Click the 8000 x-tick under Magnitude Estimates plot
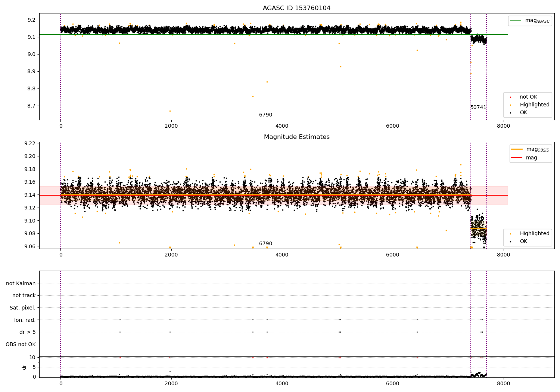The height and width of the screenshot is (392, 560). [503, 255]
